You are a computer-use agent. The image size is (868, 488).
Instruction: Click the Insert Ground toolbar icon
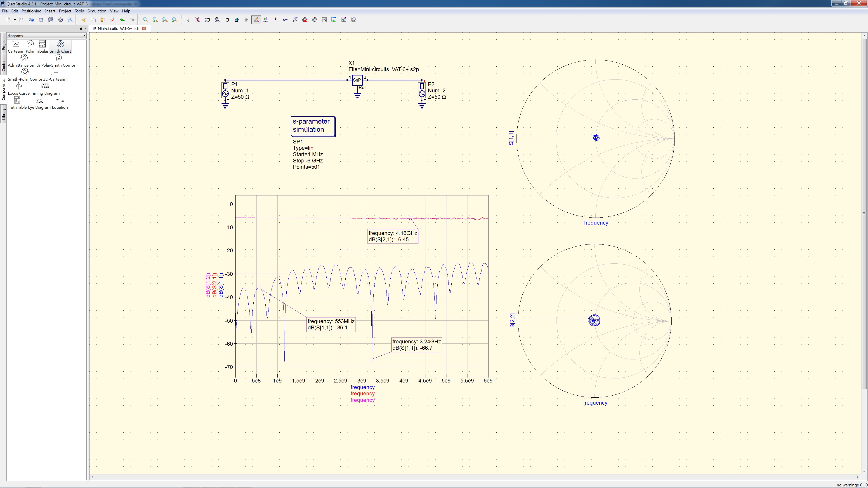coord(275,20)
